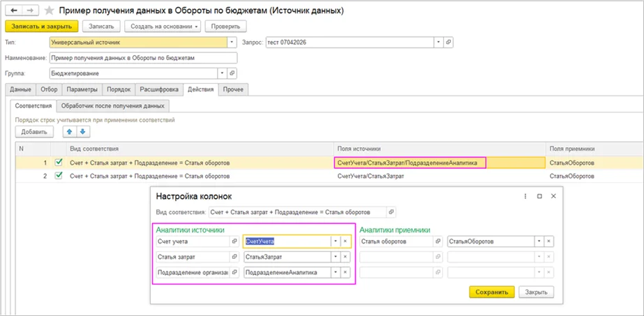
Task: Expand the ПодразделениеАналитика field dropdown
Action: tap(336, 273)
